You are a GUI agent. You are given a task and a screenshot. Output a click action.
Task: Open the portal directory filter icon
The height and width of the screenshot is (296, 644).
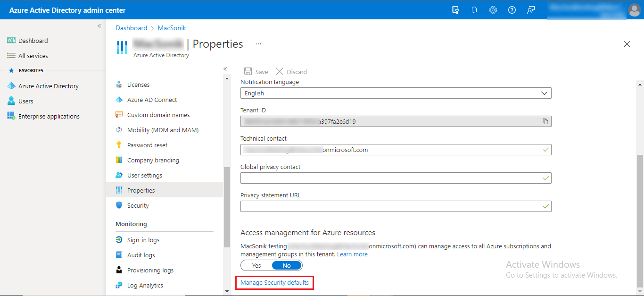click(455, 10)
